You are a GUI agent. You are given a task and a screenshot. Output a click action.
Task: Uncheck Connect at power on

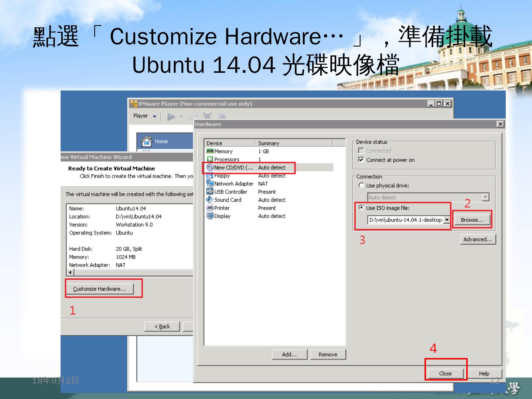click(361, 160)
